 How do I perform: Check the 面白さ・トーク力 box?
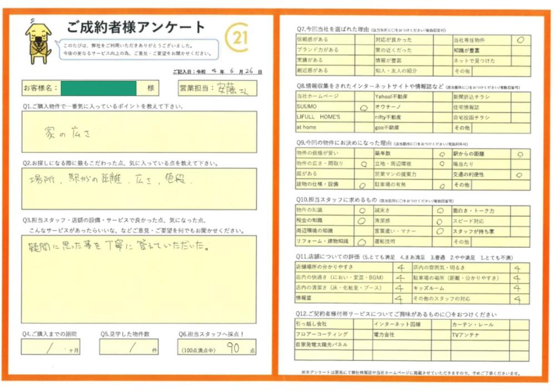(519, 211)
